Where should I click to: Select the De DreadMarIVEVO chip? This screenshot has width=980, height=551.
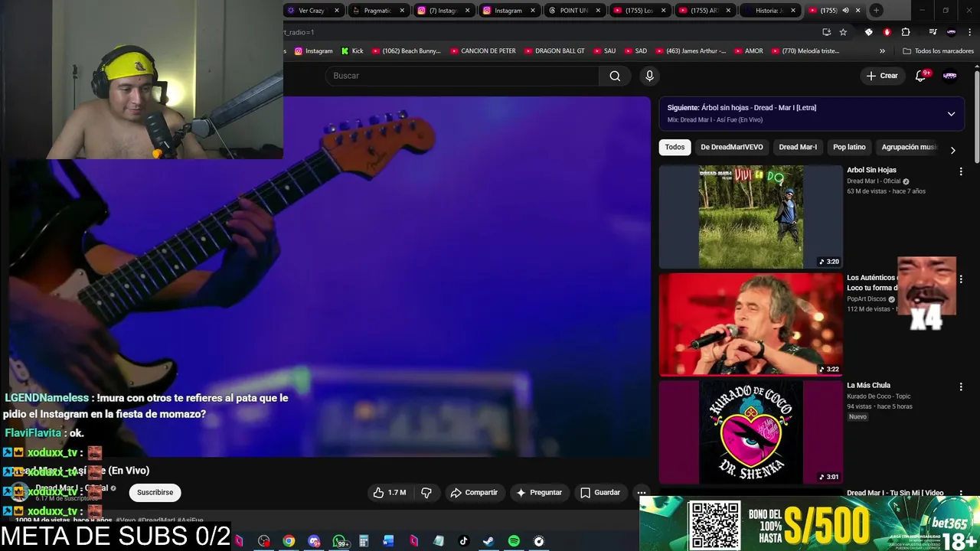click(732, 147)
